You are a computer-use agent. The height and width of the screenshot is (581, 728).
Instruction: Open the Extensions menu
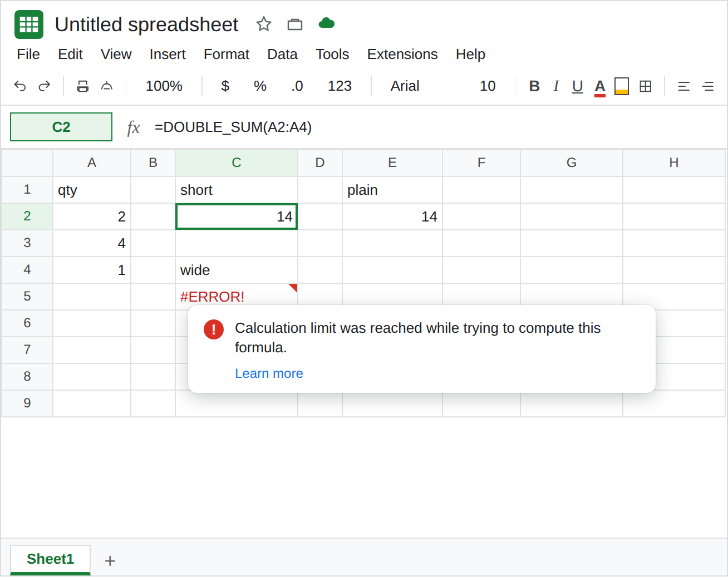click(x=402, y=55)
